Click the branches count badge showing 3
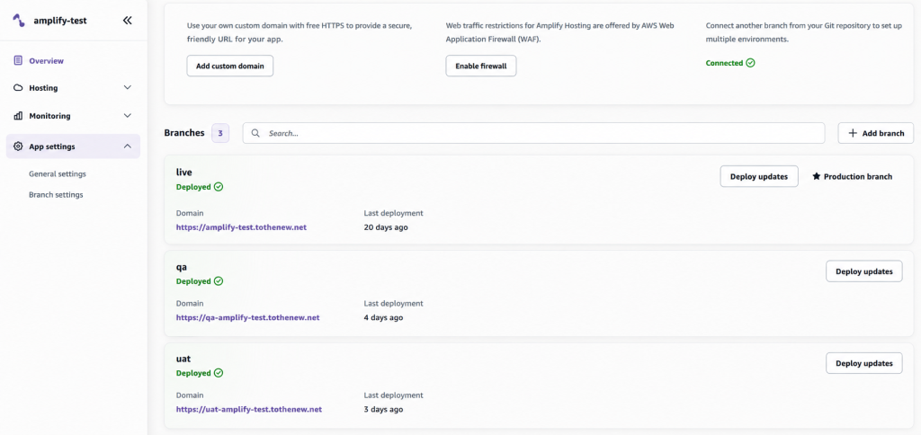The image size is (921, 435). [220, 133]
